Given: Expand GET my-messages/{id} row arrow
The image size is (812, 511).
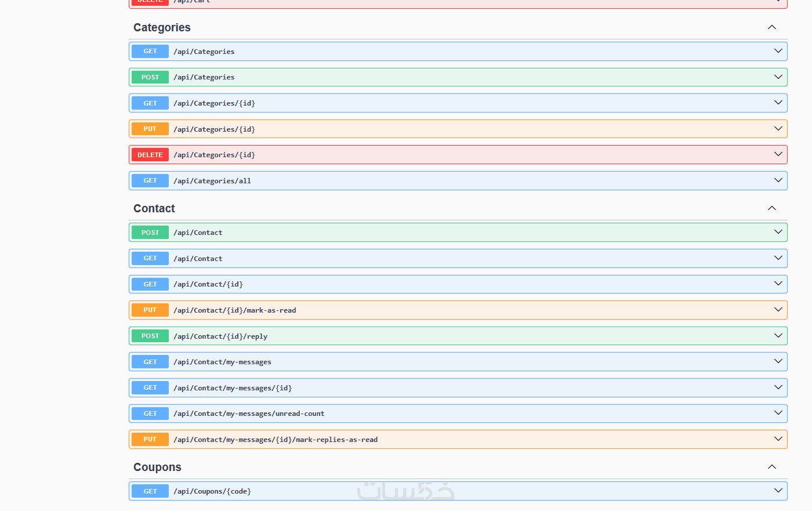Looking at the screenshot, I should (778, 387).
